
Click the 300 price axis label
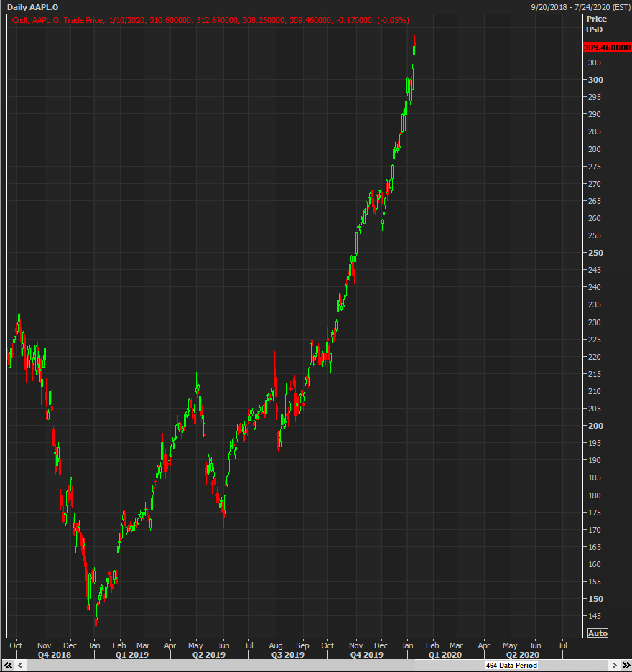coord(595,80)
